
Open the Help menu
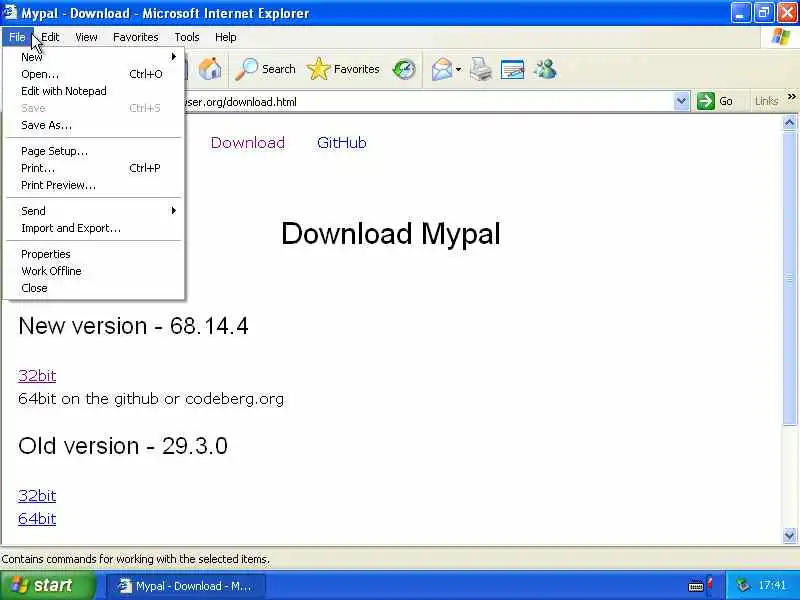(x=226, y=37)
